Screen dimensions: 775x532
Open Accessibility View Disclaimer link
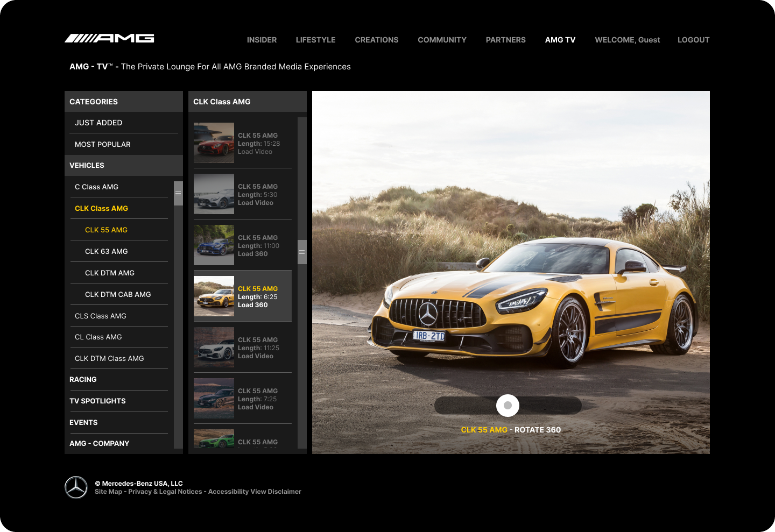coord(255,492)
